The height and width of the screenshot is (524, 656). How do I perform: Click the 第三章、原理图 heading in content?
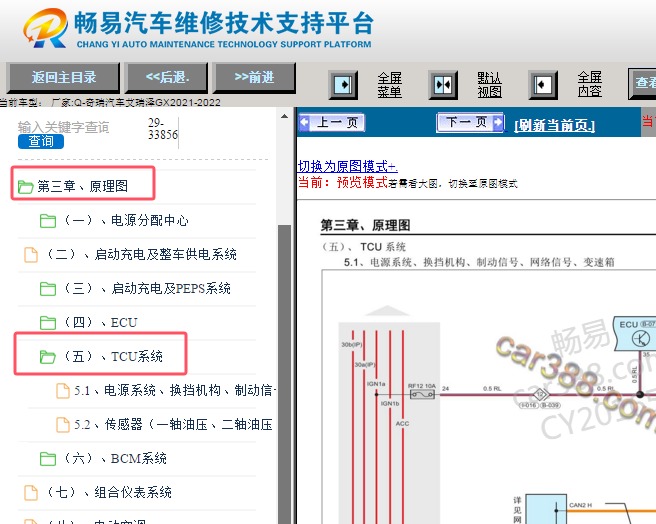tap(365, 226)
